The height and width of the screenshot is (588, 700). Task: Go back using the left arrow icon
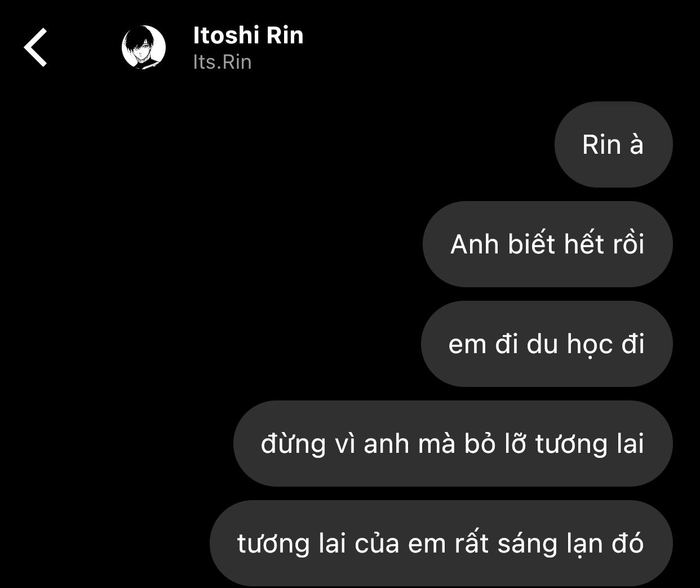[35, 48]
